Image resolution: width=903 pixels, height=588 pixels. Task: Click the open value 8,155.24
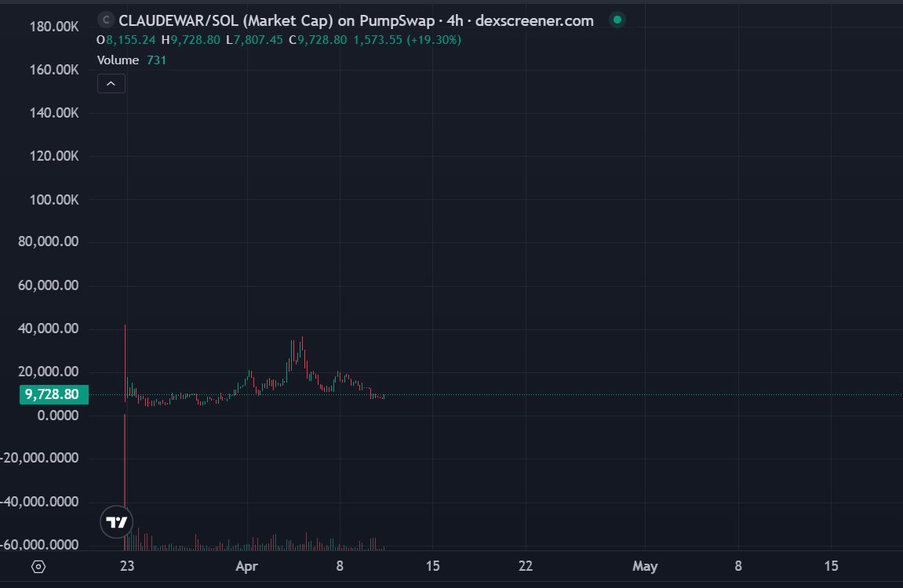tap(130, 40)
